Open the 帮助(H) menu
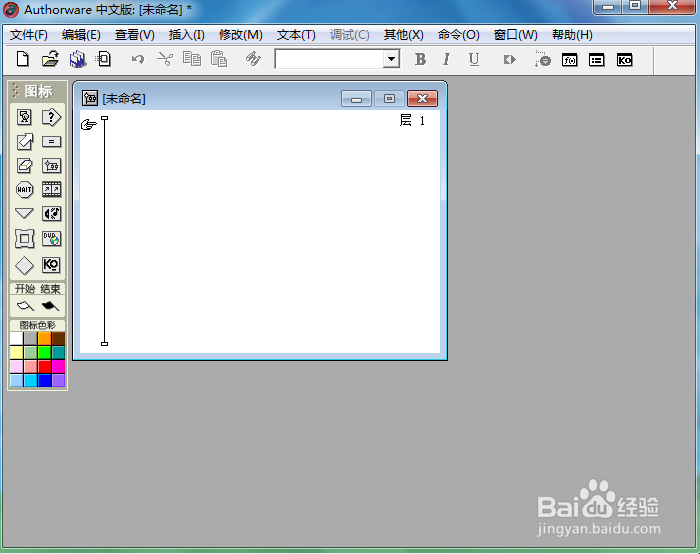Viewport: 700px width, 554px height. click(x=572, y=35)
